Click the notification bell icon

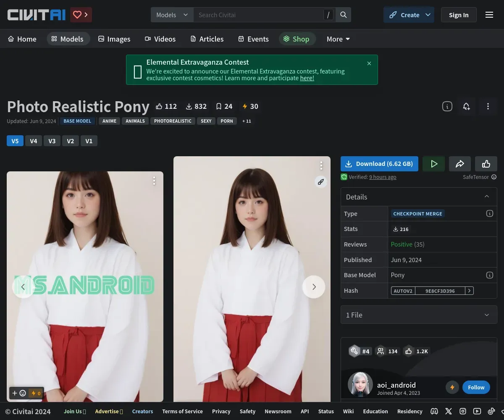466,106
